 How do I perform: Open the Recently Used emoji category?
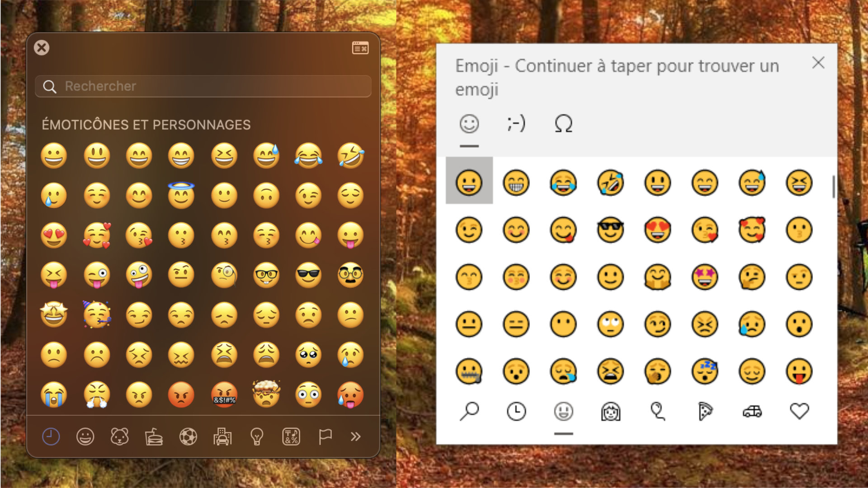coord(51,436)
